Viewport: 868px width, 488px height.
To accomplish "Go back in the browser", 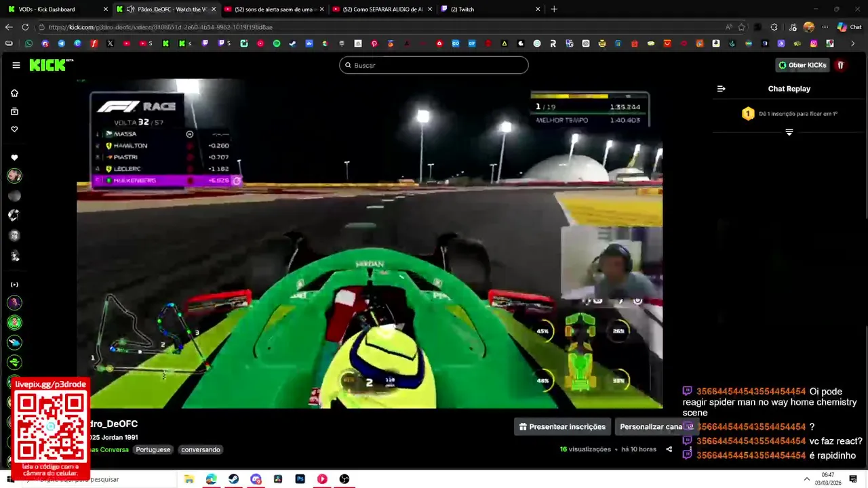I will coord(9,27).
